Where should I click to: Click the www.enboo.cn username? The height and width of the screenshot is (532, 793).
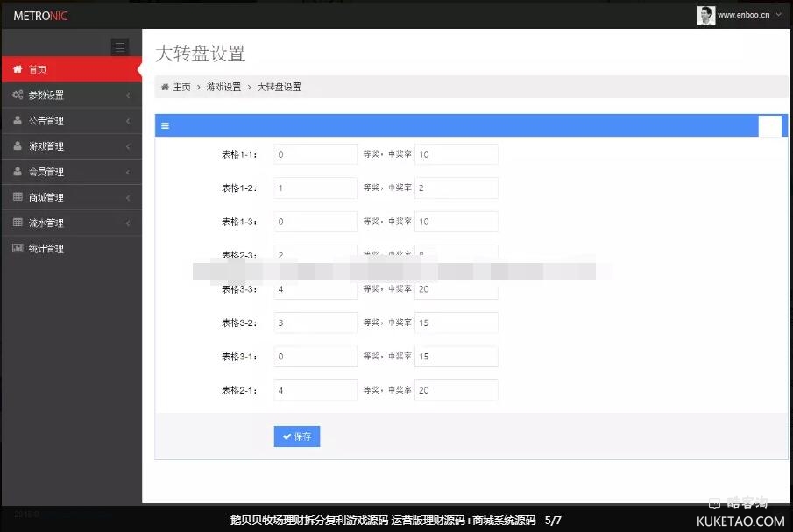[x=743, y=15]
